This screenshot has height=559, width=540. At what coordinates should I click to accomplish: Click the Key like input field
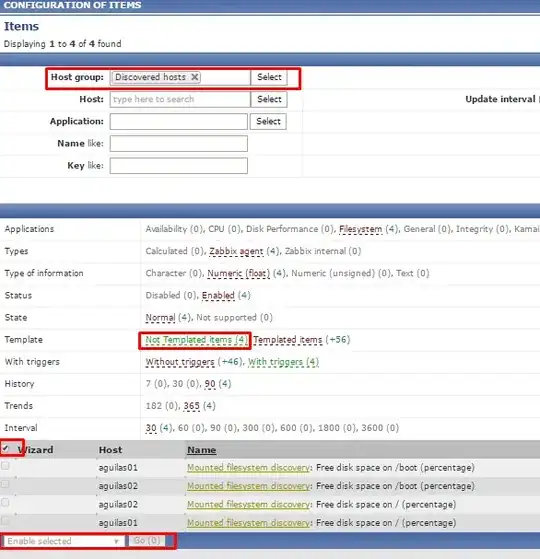pos(179,166)
